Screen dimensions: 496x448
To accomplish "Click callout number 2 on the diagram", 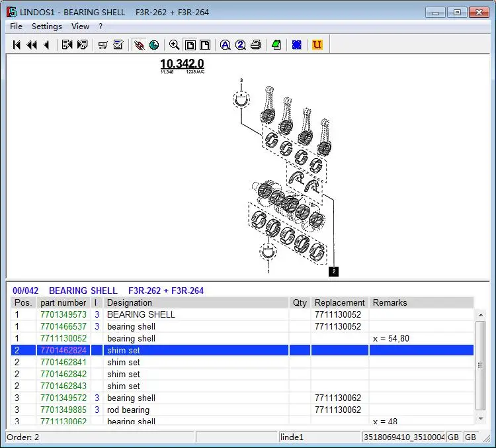I will [x=334, y=271].
